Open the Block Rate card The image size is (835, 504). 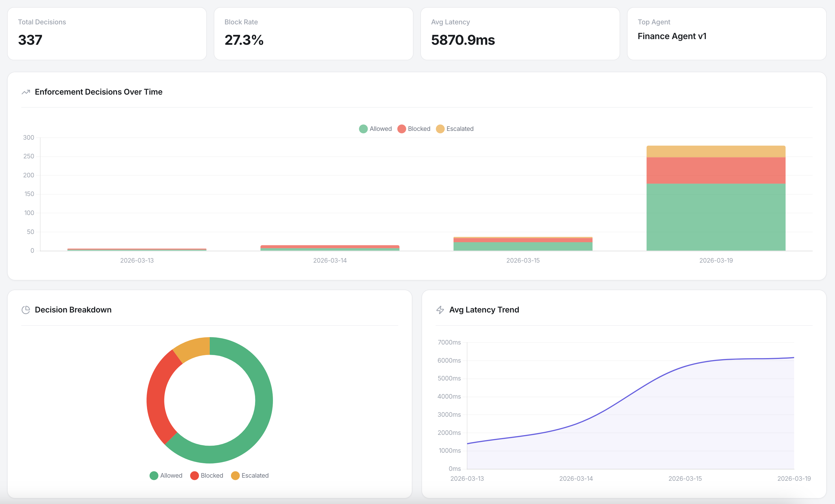pyautogui.click(x=313, y=33)
